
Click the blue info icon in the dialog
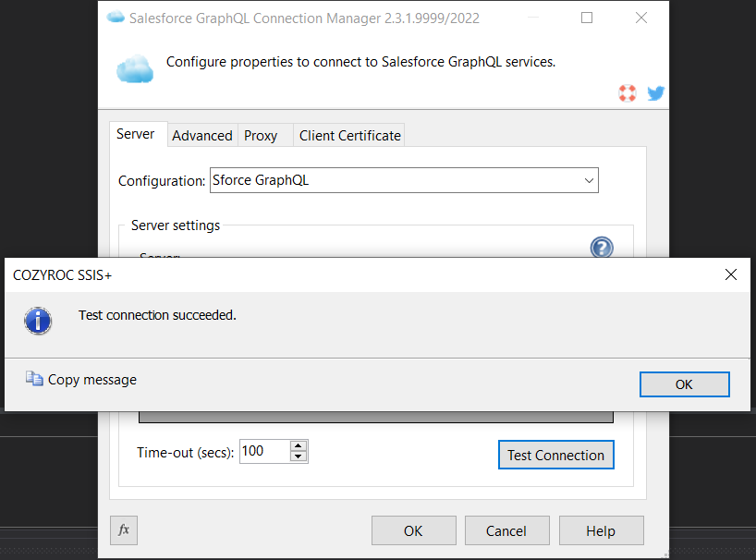click(x=37, y=320)
